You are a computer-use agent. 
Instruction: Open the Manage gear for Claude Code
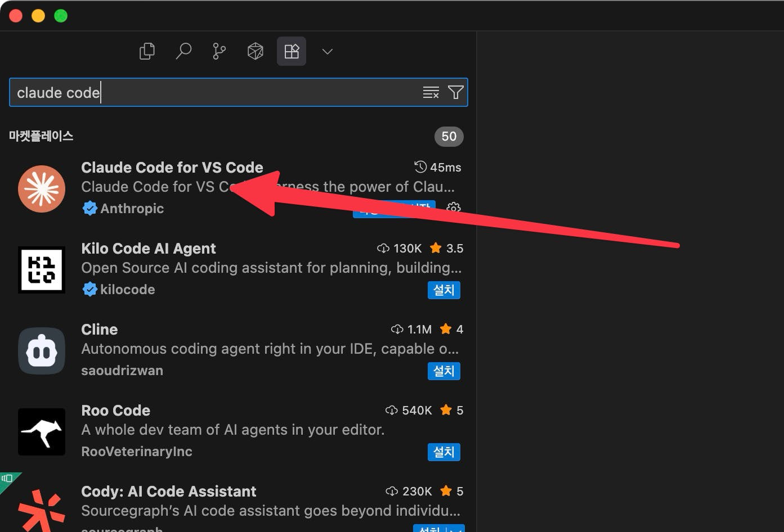pyautogui.click(x=454, y=209)
